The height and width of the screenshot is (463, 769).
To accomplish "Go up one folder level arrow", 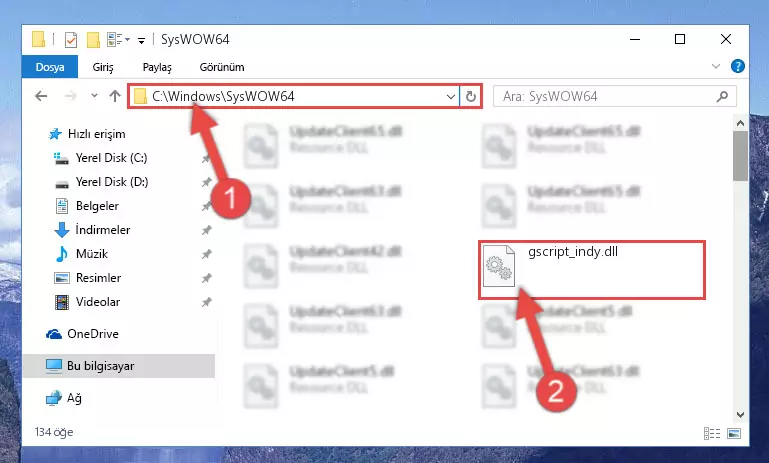I will pos(115,96).
